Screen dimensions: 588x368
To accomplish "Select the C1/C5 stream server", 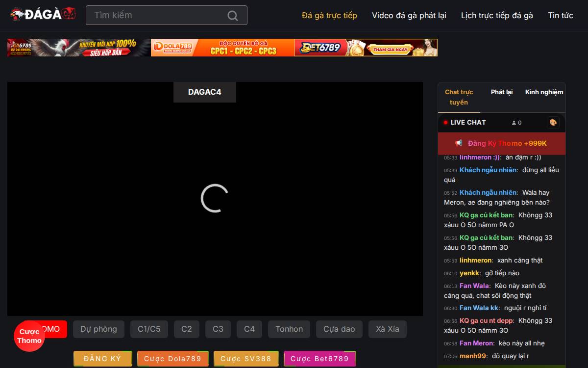I will pyautogui.click(x=149, y=329).
